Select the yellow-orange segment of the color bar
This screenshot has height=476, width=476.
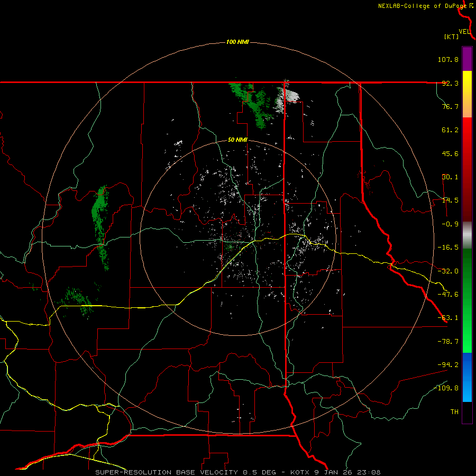467,94
